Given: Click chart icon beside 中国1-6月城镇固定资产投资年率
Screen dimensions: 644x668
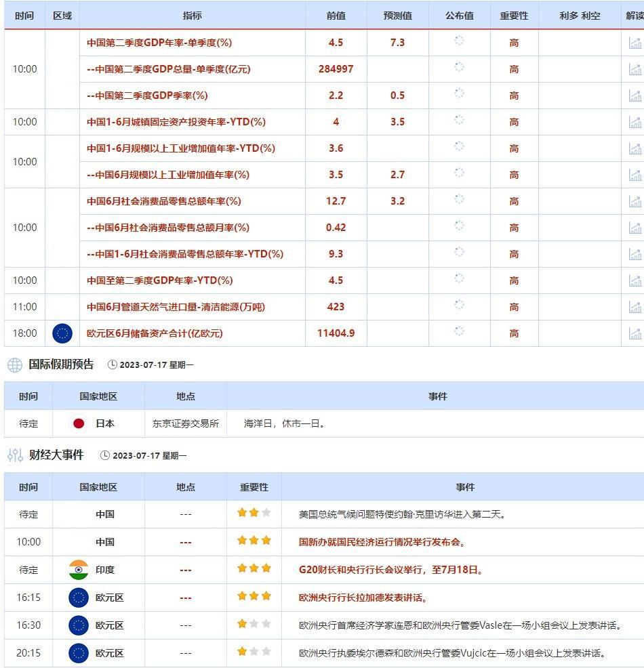Looking at the screenshot, I should click(x=635, y=122).
